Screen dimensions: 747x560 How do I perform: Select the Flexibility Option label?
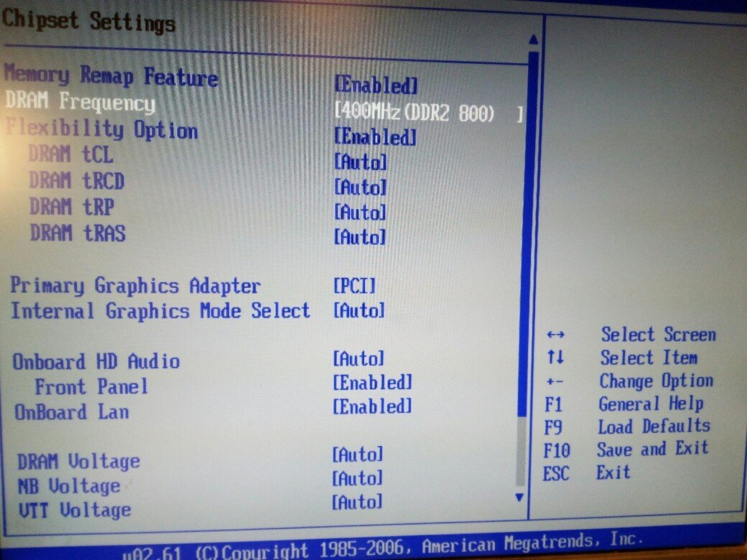coord(101,129)
